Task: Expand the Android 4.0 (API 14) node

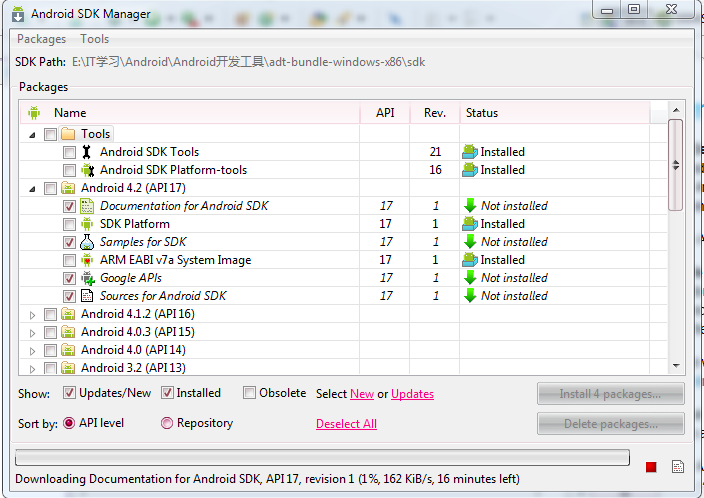Action: tap(32, 351)
